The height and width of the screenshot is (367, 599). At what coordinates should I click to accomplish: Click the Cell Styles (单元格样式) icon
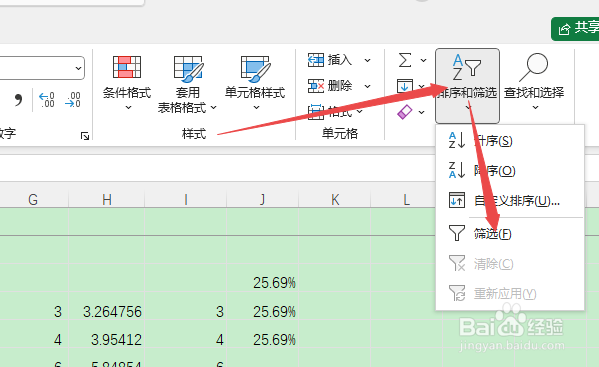pyautogui.click(x=255, y=69)
